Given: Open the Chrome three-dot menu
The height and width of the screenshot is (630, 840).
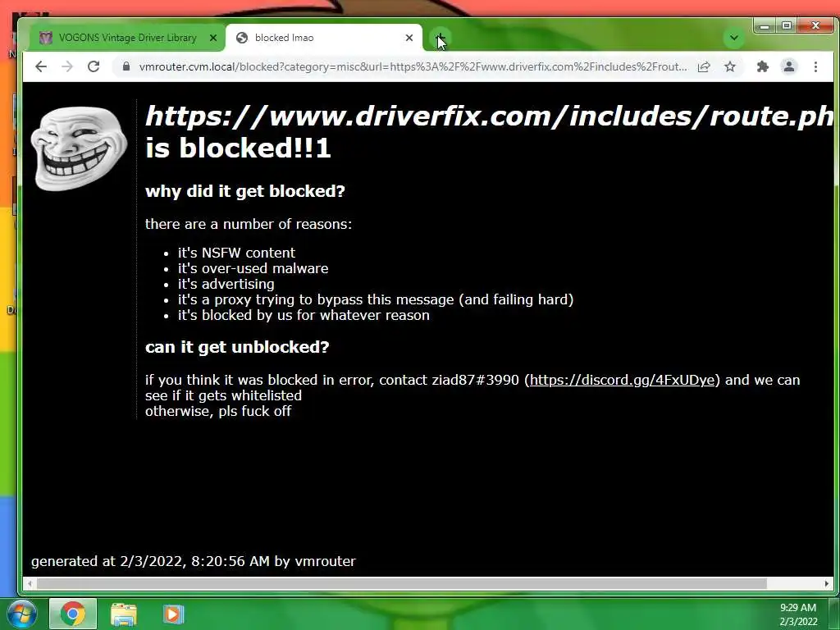Looking at the screenshot, I should click(815, 66).
